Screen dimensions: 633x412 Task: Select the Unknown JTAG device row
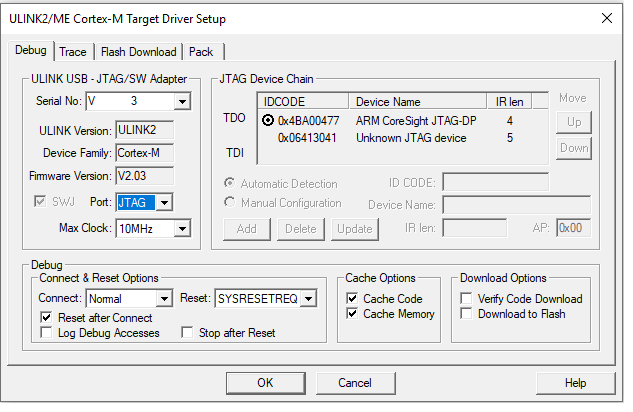click(402, 138)
